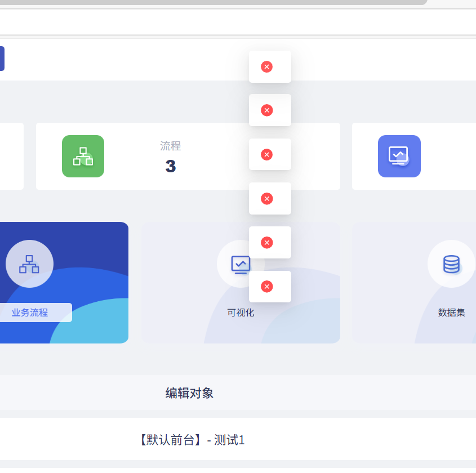Open the 【默认前台】- 测试1 item

[190, 440]
